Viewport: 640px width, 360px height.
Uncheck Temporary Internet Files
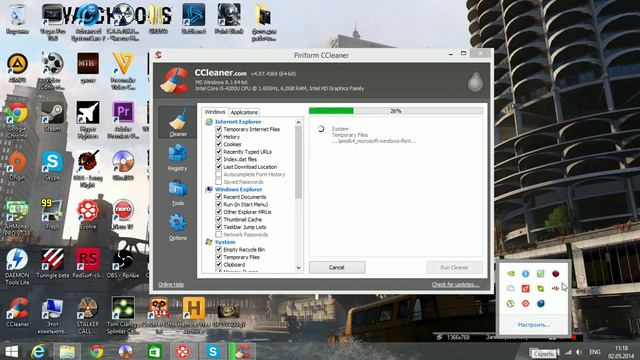tap(219, 129)
